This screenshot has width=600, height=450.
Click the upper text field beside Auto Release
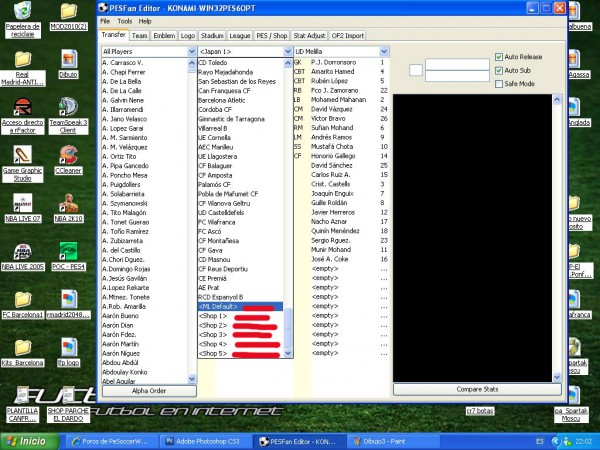(x=457, y=64)
